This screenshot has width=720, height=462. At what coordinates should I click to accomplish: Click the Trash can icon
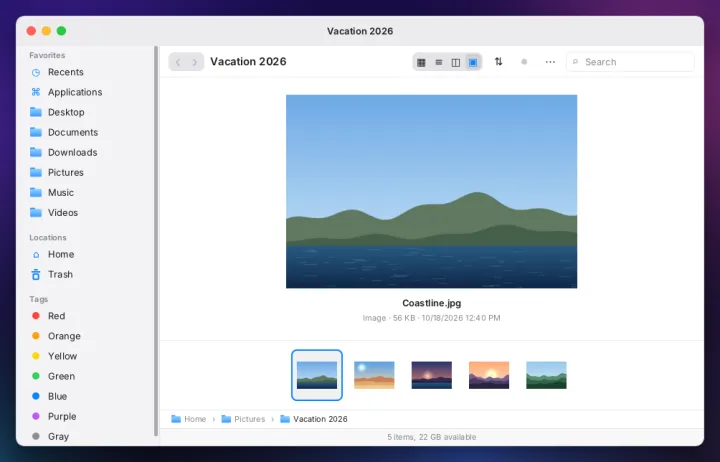tap(36, 275)
